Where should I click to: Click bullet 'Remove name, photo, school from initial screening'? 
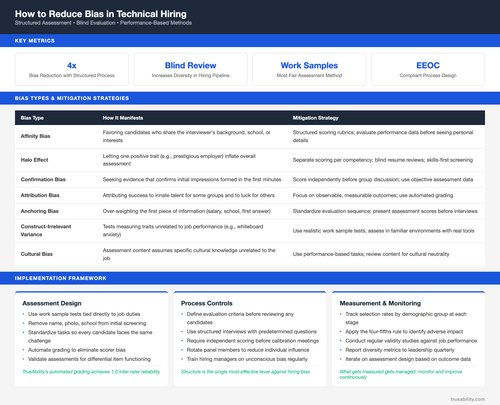pyautogui.click(x=87, y=323)
